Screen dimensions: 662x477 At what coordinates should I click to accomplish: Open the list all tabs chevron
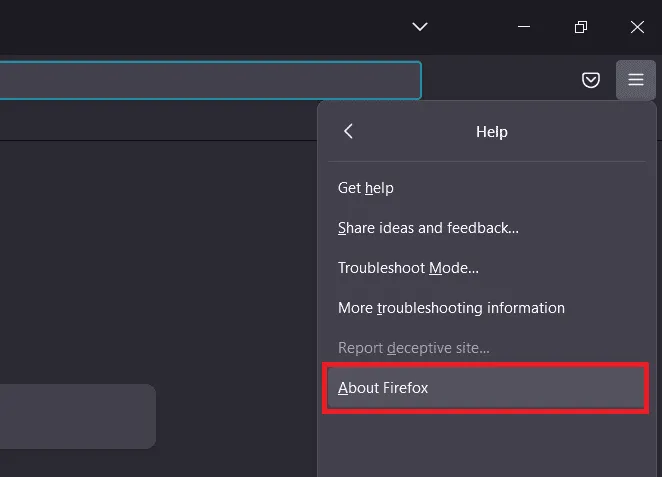420,27
